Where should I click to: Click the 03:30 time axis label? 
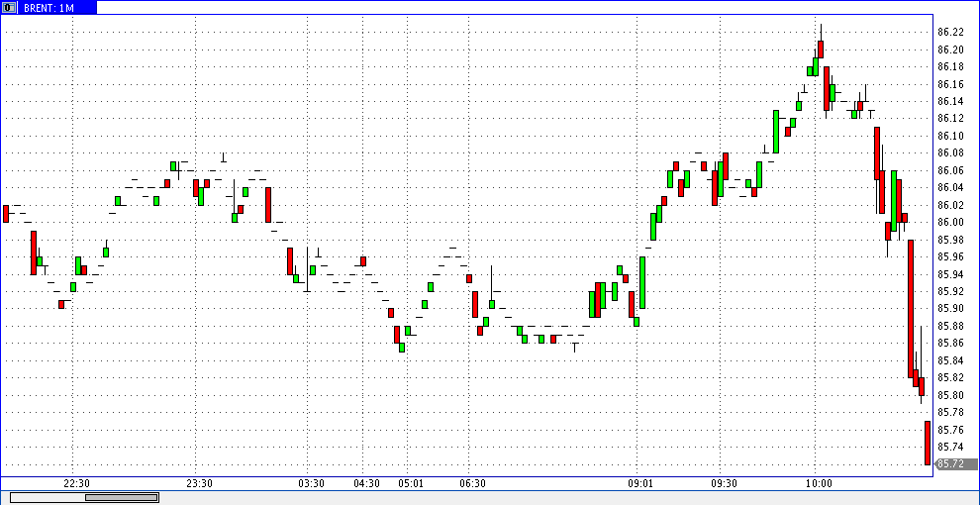tap(311, 484)
